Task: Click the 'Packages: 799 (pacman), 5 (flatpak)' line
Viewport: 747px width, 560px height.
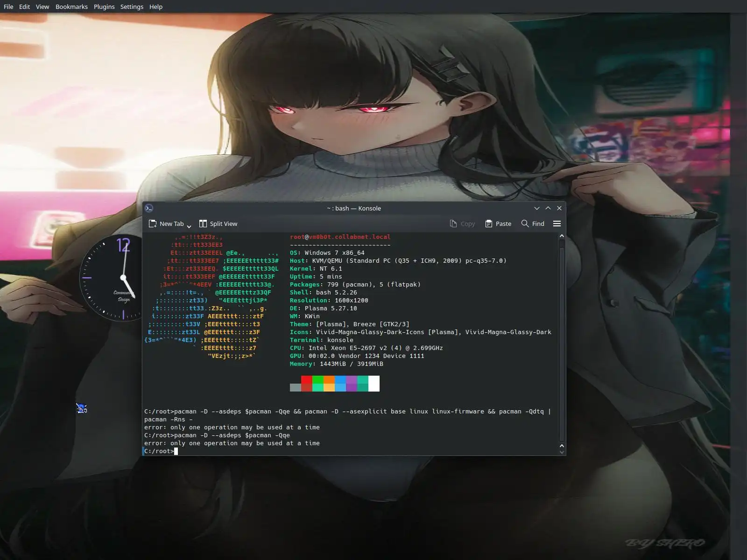Action: point(355,285)
